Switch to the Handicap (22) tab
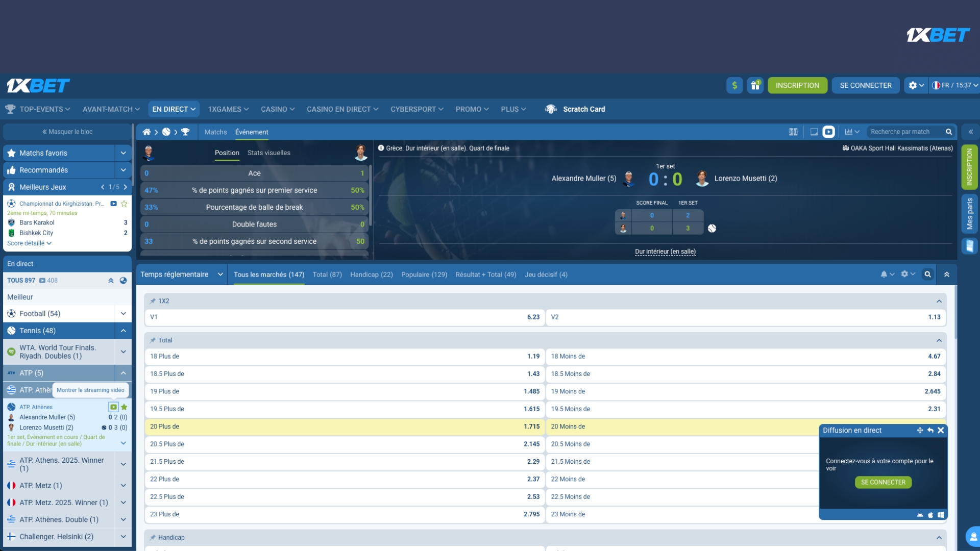The width and height of the screenshot is (980, 551). coord(371,274)
